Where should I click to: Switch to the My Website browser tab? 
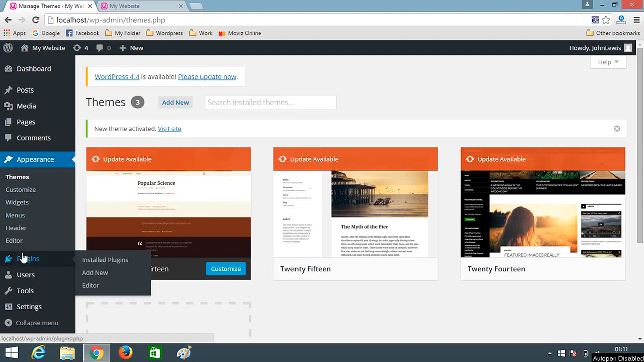(141, 6)
